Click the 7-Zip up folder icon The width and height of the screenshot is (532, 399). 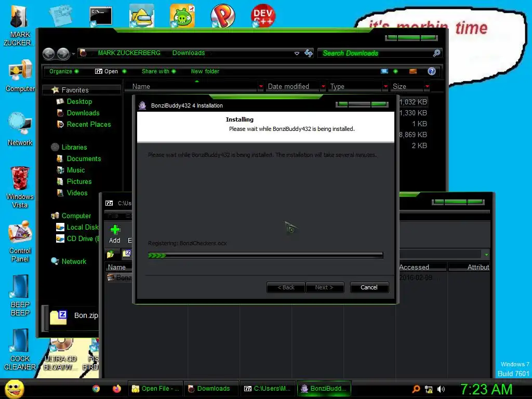[x=111, y=254]
